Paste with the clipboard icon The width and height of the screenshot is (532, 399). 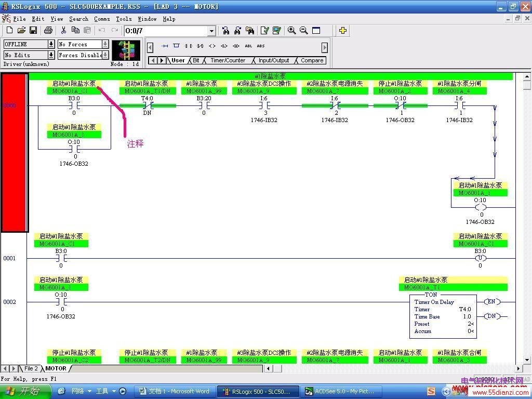[x=87, y=31]
